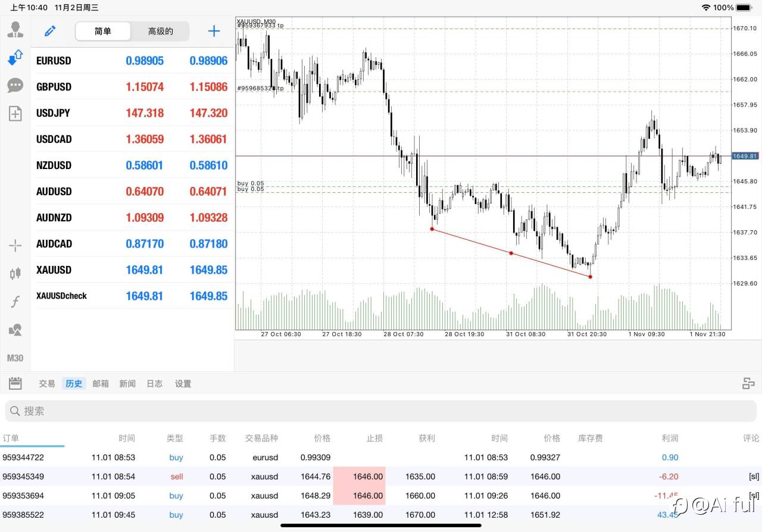The width and height of the screenshot is (762, 532).
Task: Toggle the panel layout icon at right
Action: pos(748,384)
